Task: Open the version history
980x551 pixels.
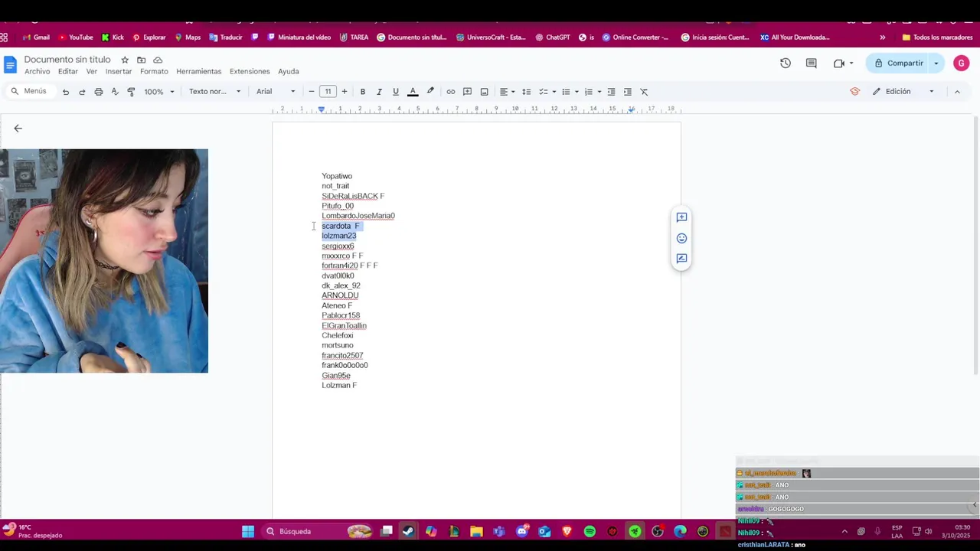Action: tap(786, 64)
